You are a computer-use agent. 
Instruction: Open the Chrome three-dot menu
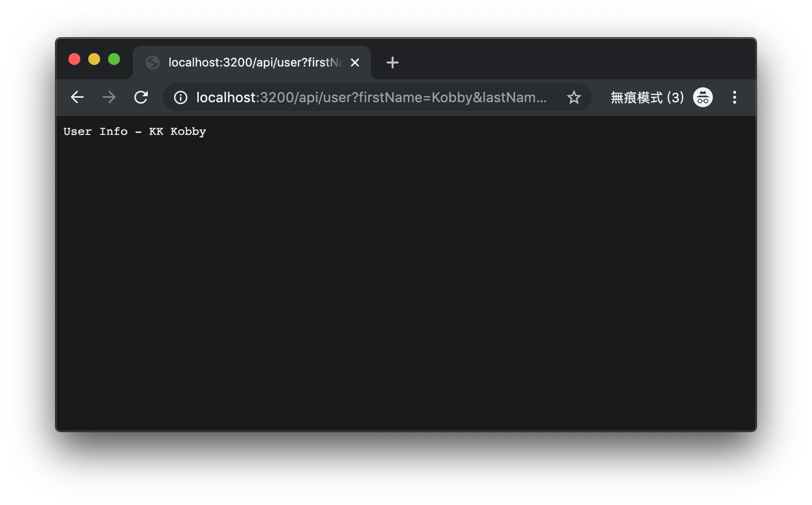coord(735,97)
